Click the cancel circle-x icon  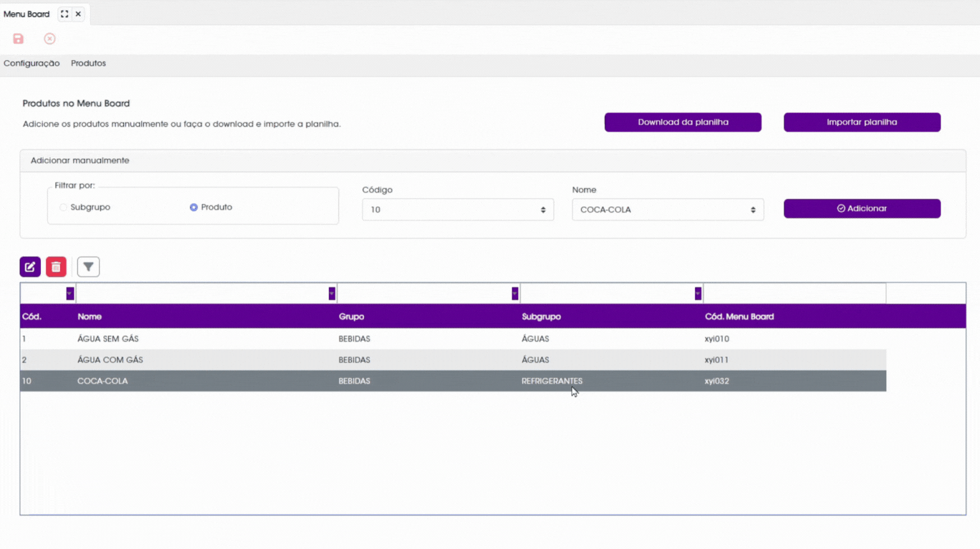tap(50, 39)
